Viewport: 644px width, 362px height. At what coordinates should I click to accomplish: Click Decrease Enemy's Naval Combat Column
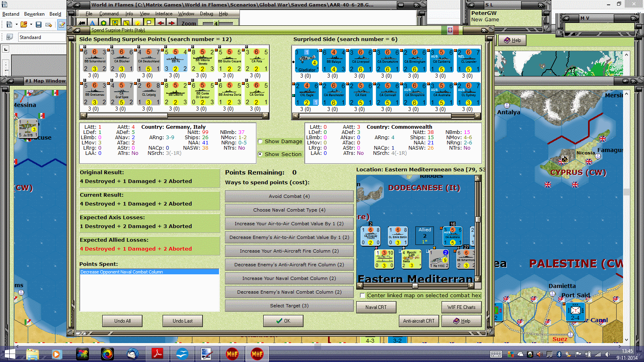coord(289,292)
